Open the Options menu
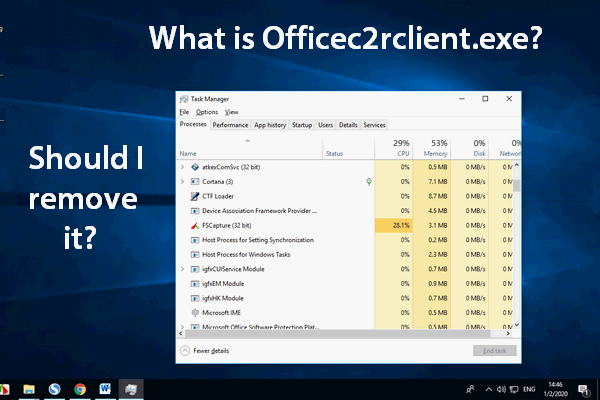600x400 pixels. coord(207,112)
